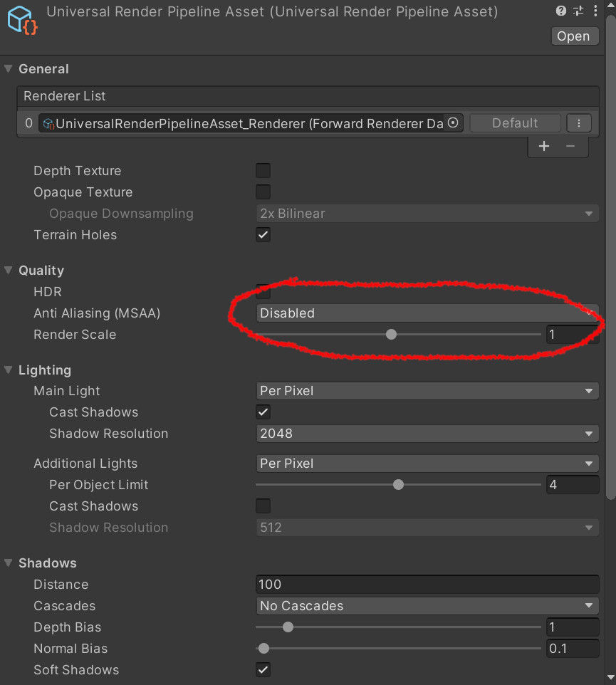Click the Additional Lights label
The width and height of the screenshot is (616, 685).
click(x=85, y=463)
